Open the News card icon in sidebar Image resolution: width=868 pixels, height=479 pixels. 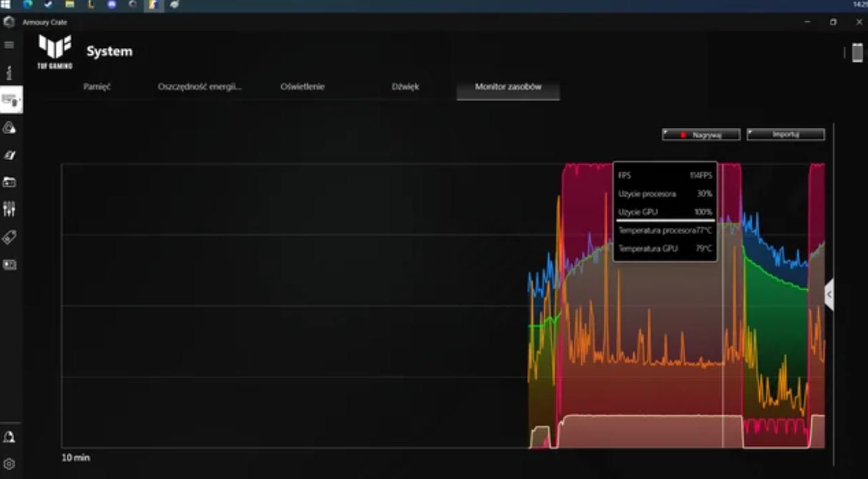[x=9, y=264]
